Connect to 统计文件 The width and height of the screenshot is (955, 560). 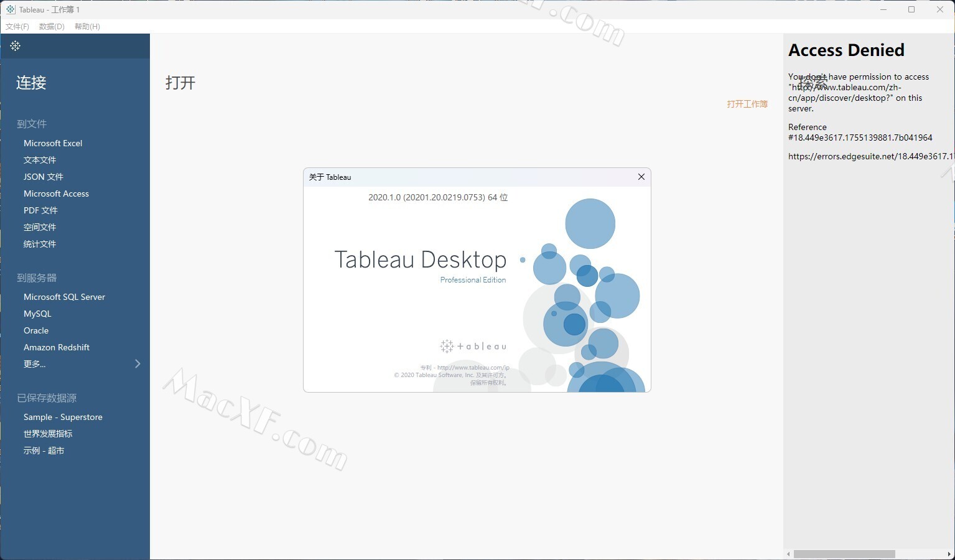coord(40,244)
